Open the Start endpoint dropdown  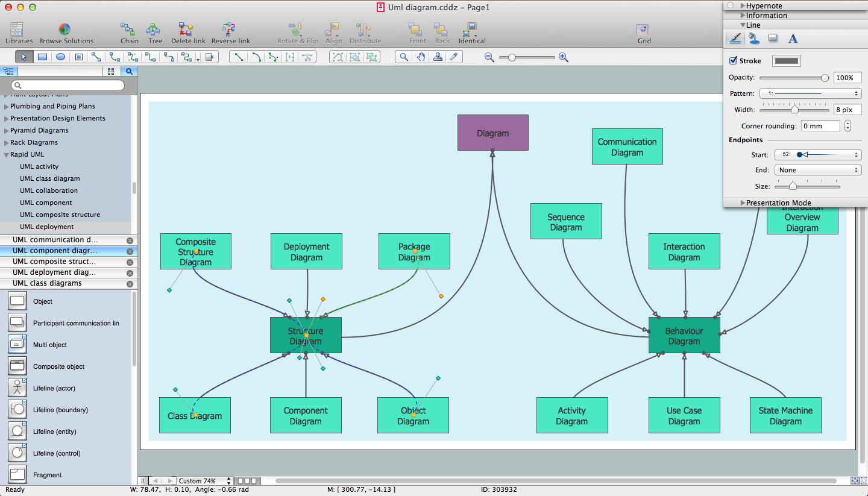pos(817,155)
